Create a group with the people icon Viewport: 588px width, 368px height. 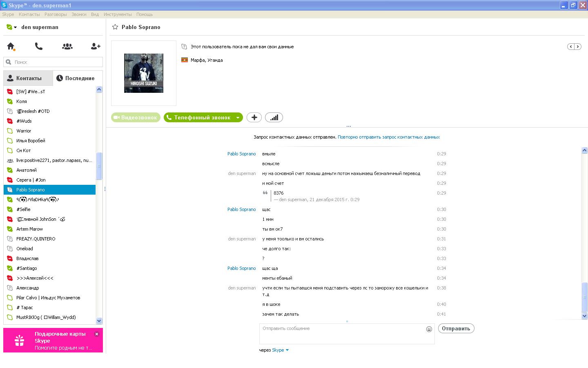(67, 47)
